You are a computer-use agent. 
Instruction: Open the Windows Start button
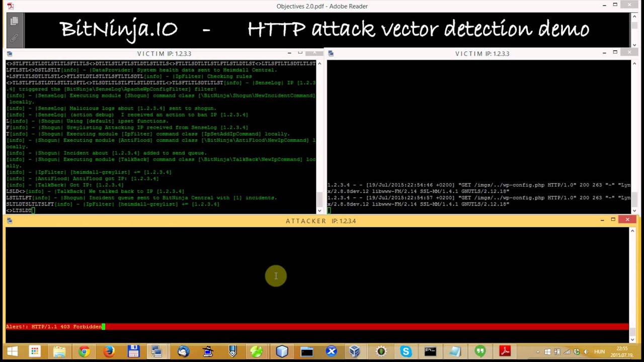(12, 351)
